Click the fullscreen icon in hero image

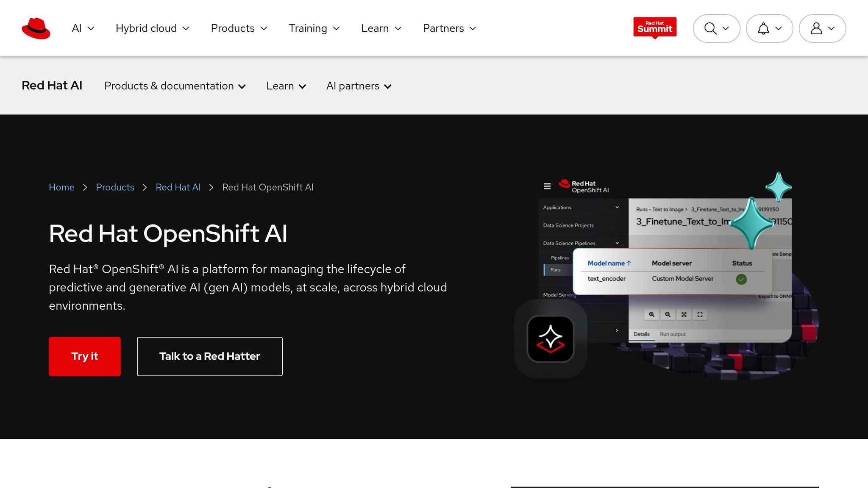pos(700,314)
